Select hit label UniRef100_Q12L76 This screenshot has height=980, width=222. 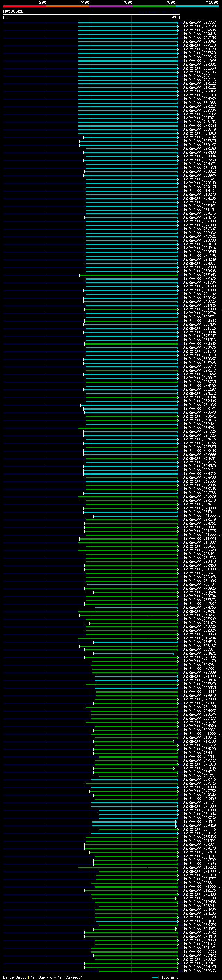[199, 891]
